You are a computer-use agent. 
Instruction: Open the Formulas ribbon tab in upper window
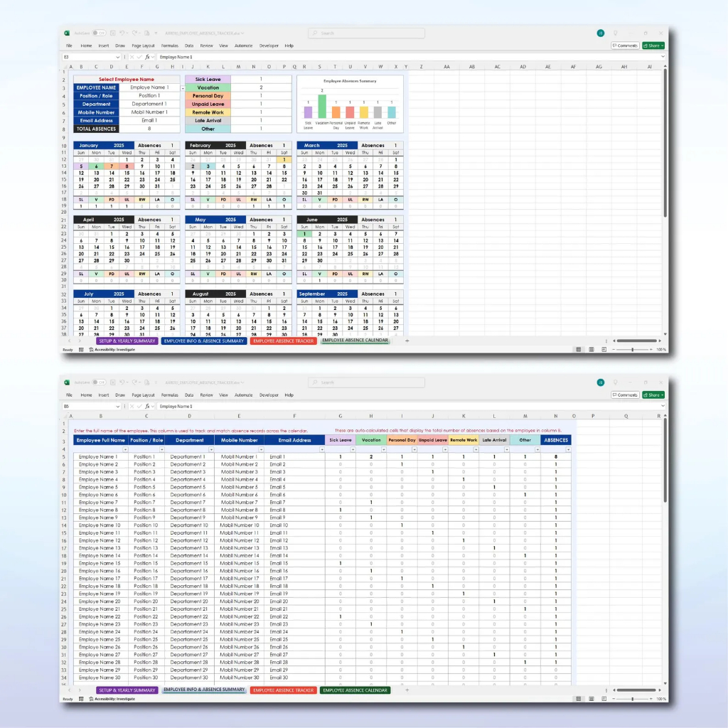point(169,45)
